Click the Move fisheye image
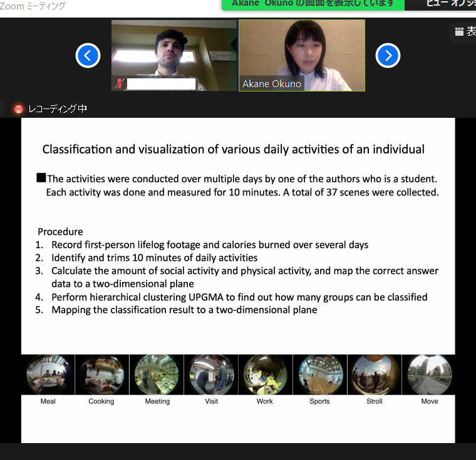The width and height of the screenshot is (476, 460). pyautogui.click(x=429, y=375)
